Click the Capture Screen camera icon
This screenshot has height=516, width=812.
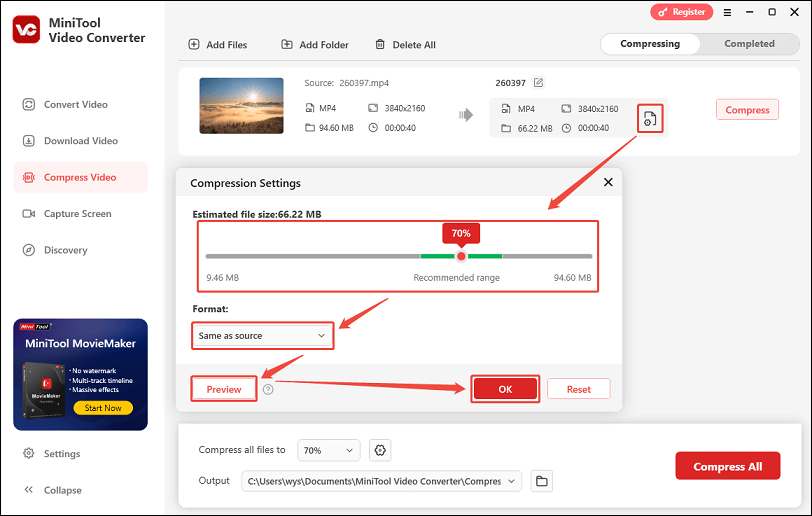click(x=28, y=213)
